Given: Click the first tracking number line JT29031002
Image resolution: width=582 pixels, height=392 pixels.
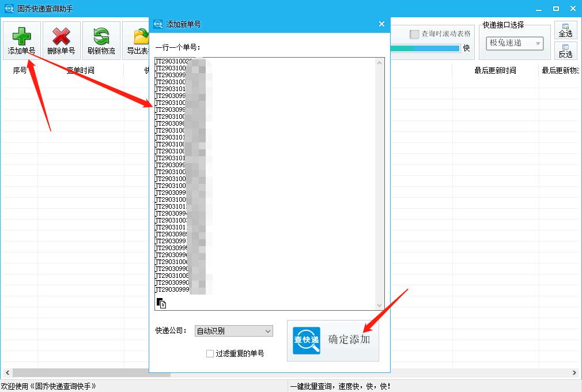Looking at the screenshot, I should click(x=173, y=61).
